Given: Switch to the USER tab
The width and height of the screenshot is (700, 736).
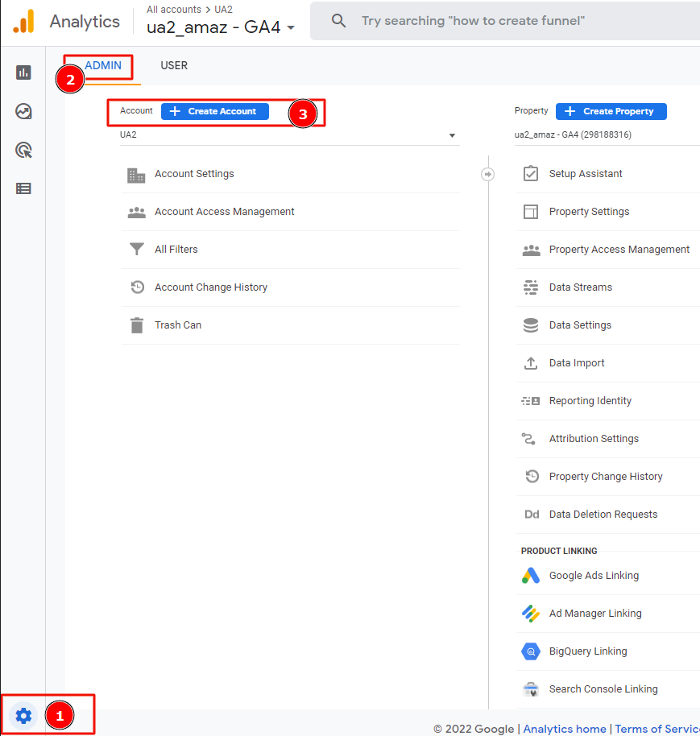Looking at the screenshot, I should 174,66.
